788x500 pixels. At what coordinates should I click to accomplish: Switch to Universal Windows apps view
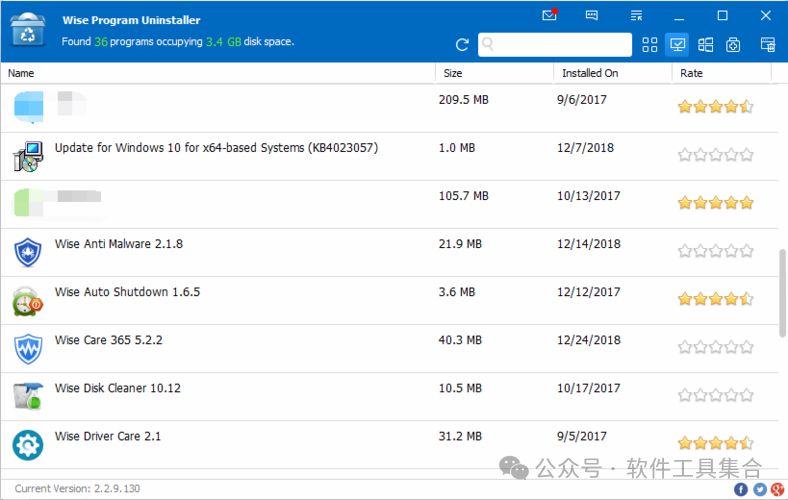point(706,45)
